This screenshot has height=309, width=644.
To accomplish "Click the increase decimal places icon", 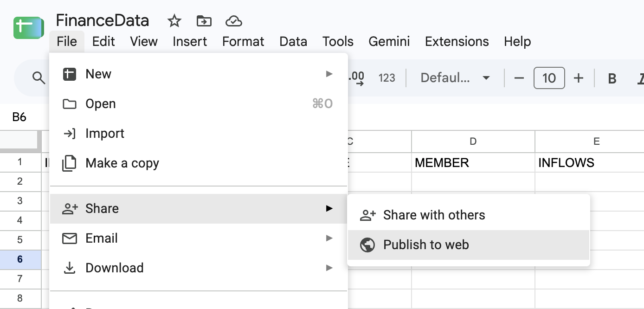I will [356, 78].
